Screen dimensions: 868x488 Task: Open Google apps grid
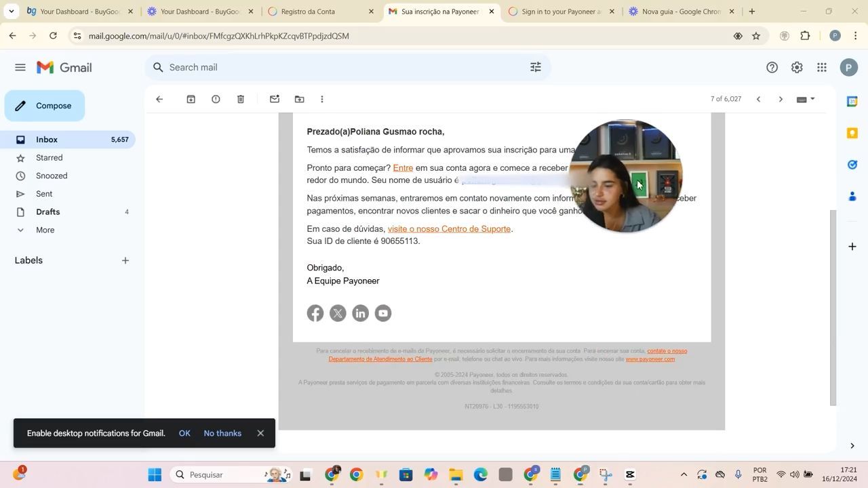tap(822, 67)
